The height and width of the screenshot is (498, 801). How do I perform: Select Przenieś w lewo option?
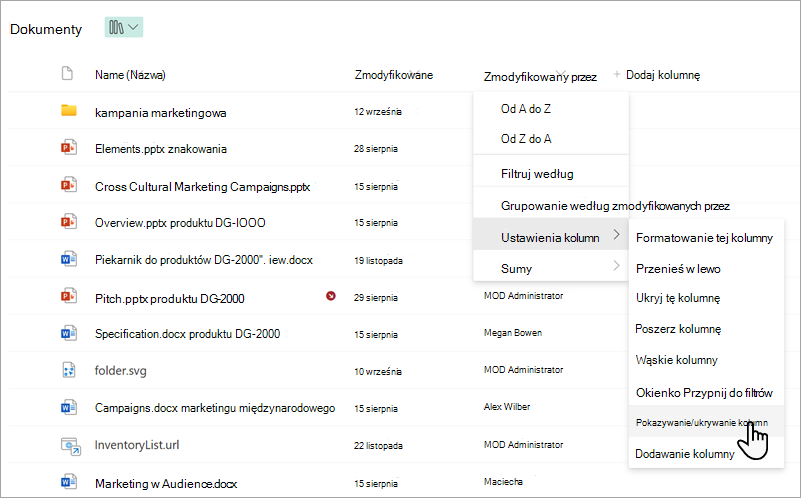click(x=706, y=269)
